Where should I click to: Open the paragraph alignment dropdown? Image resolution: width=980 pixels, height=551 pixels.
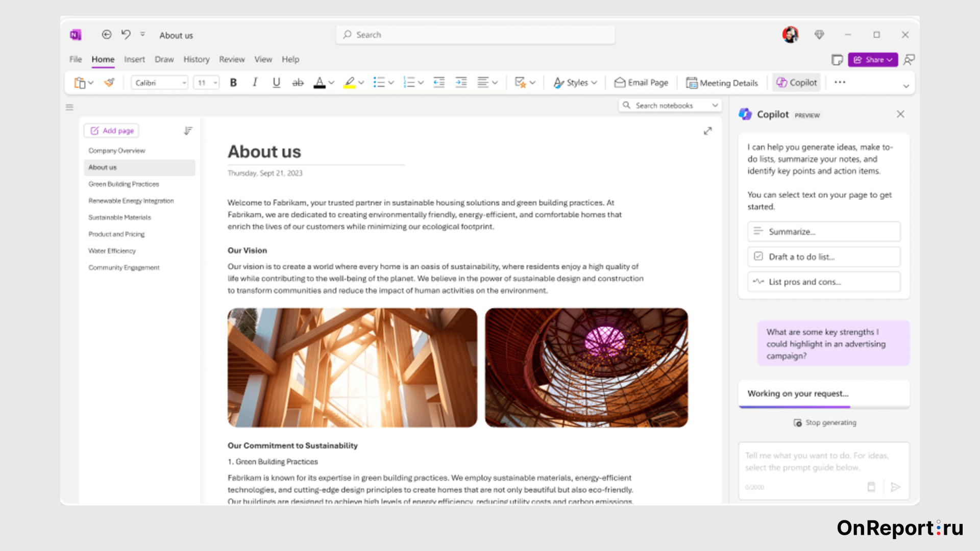487,83
